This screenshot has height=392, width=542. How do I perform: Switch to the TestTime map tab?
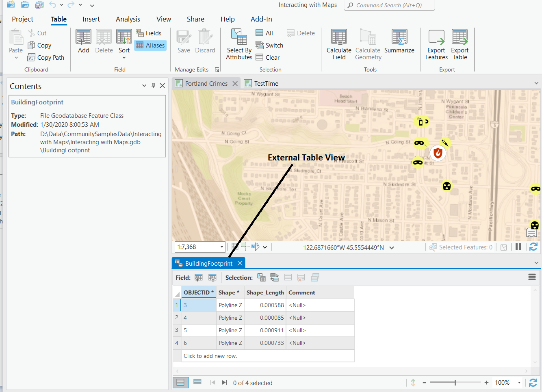pos(266,84)
